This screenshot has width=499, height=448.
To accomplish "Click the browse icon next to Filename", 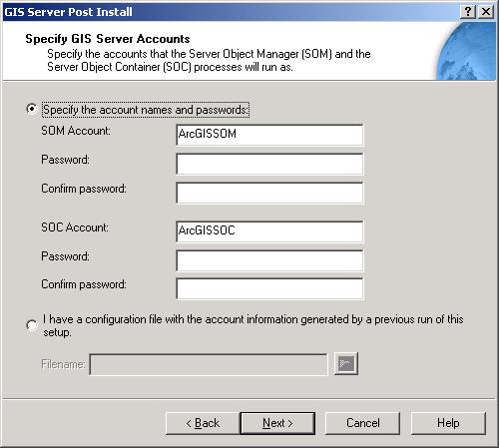I will (346, 363).
